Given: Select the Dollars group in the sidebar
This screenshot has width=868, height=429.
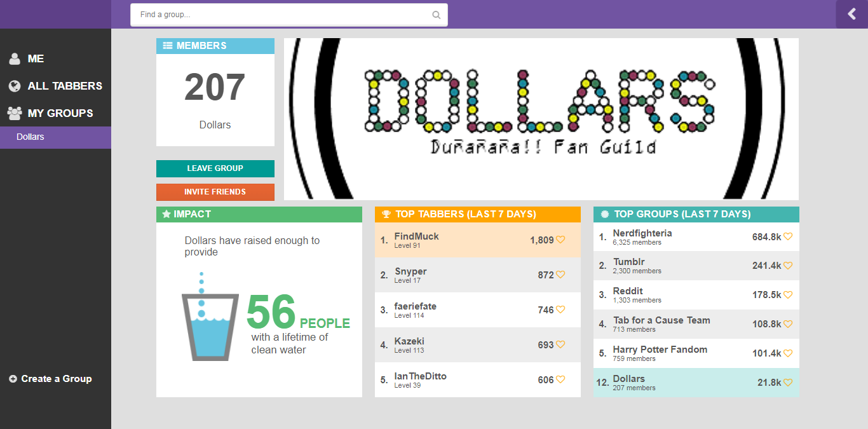Looking at the screenshot, I should [55, 137].
